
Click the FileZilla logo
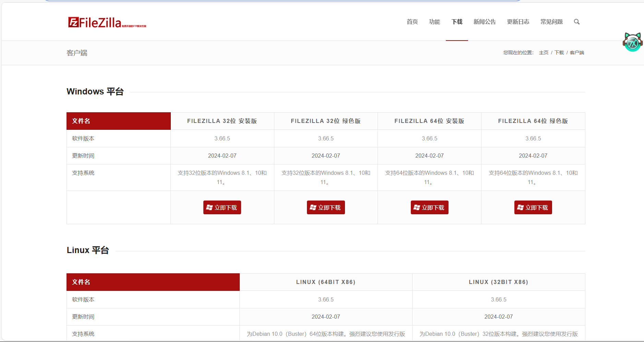coord(107,22)
